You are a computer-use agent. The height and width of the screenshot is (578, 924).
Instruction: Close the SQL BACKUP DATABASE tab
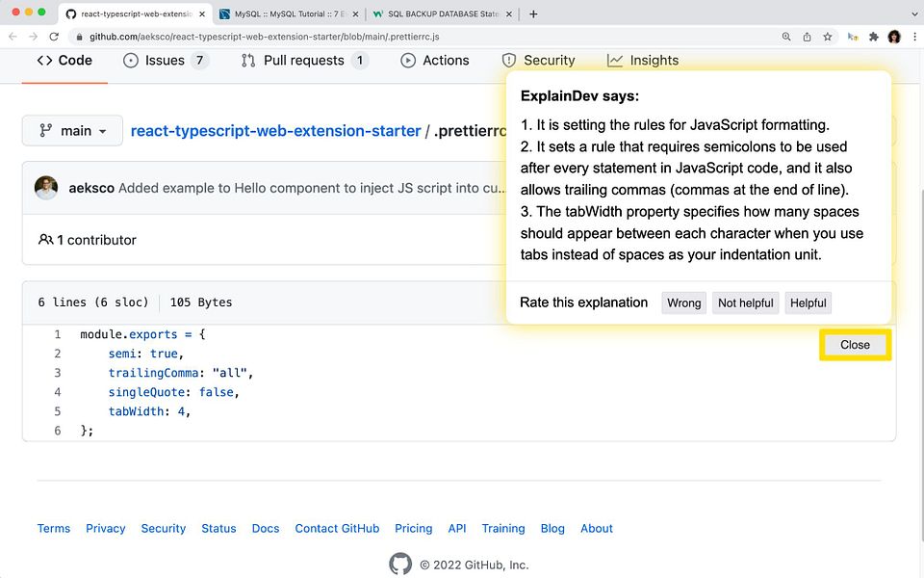(509, 13)
